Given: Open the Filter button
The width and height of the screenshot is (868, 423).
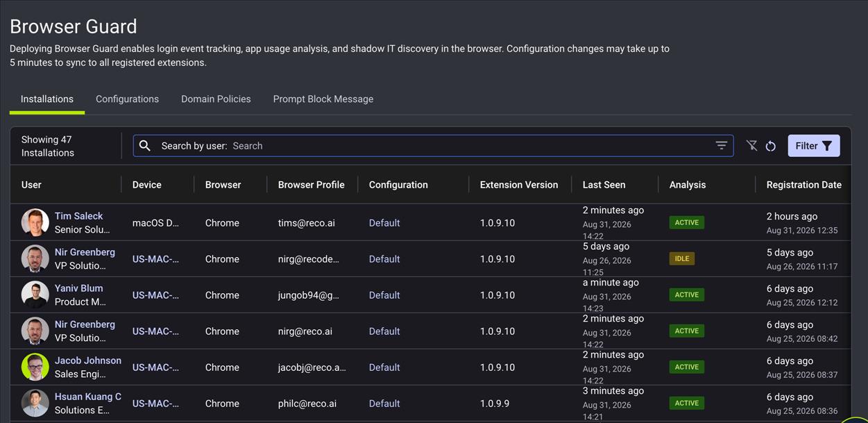Looking at the screenshot, I should tap(814, 146).
